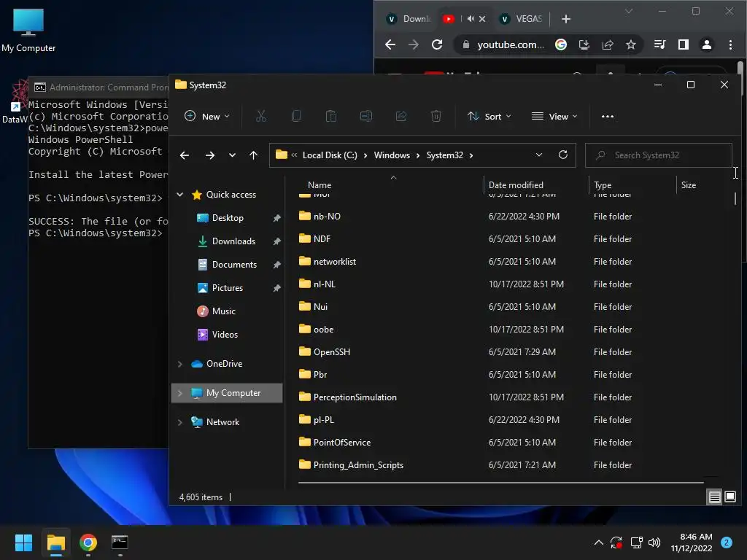Open the volume control in system tray
The image size is (747, 560).
click(x=654, y=542)
